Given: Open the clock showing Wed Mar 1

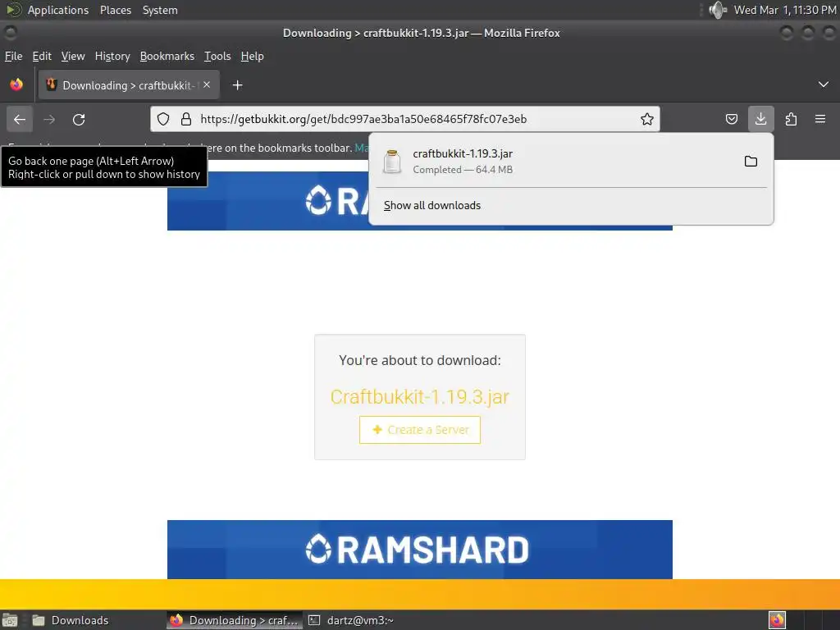Looking at the screenshot, I should (x=785, y=10).
